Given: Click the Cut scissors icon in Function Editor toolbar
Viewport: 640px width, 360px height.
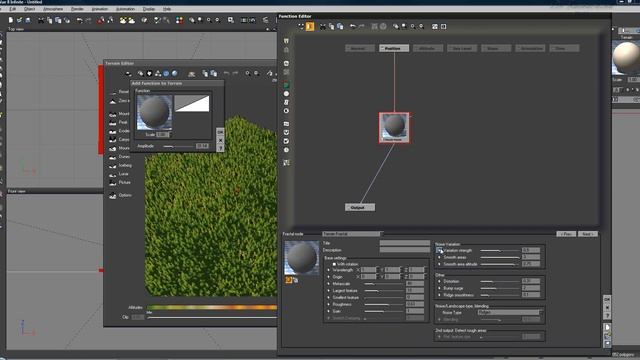Looking at the screenshot, I should pos(323,27).
